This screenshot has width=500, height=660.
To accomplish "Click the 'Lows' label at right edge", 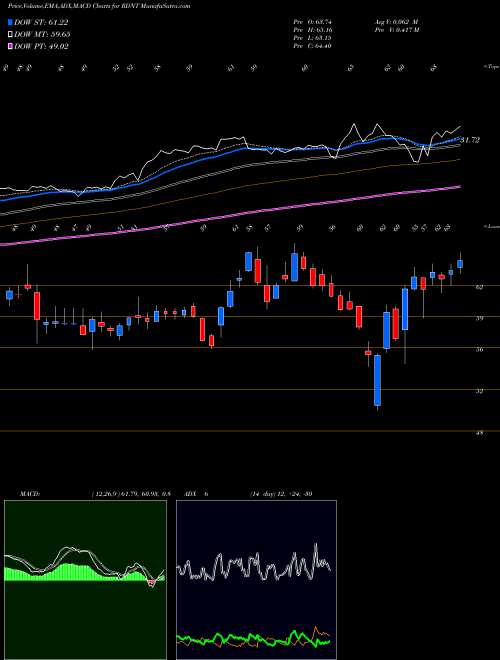I will click(491, 227).
